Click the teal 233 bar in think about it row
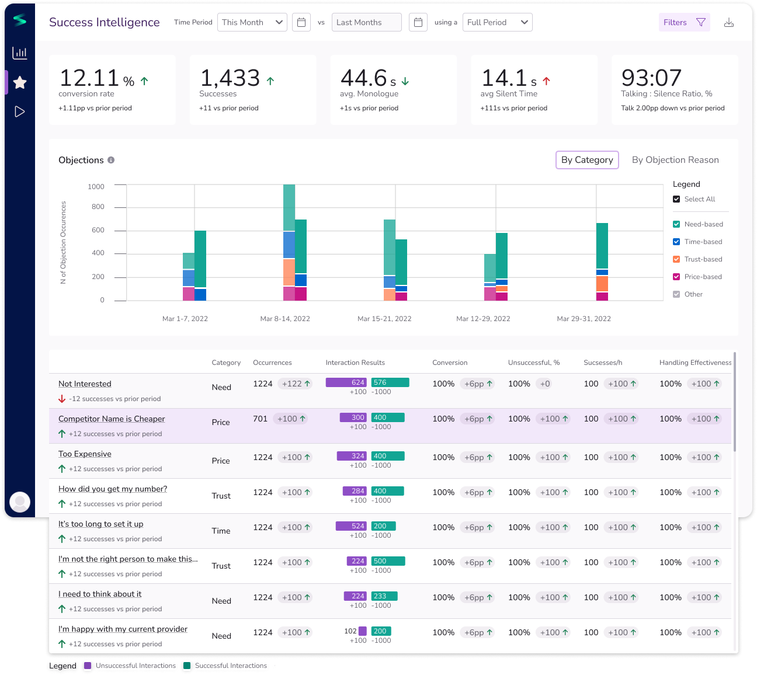 384,596
